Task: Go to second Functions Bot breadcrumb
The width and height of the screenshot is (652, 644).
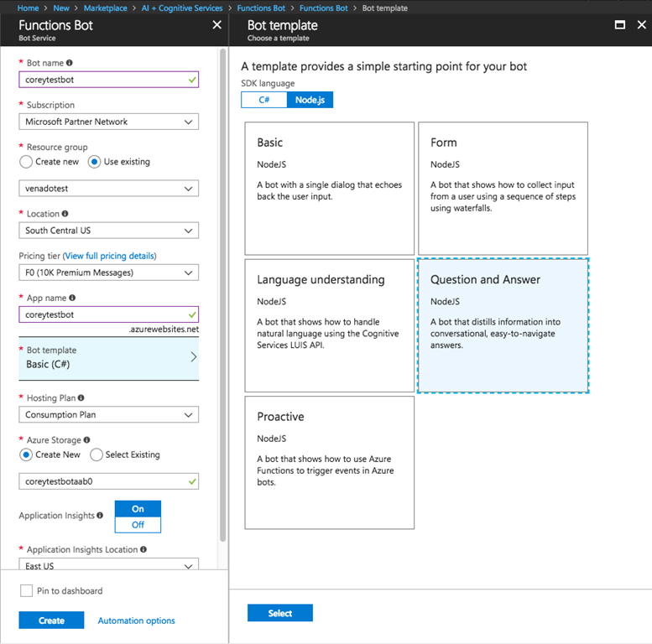Action: [324, 8]
